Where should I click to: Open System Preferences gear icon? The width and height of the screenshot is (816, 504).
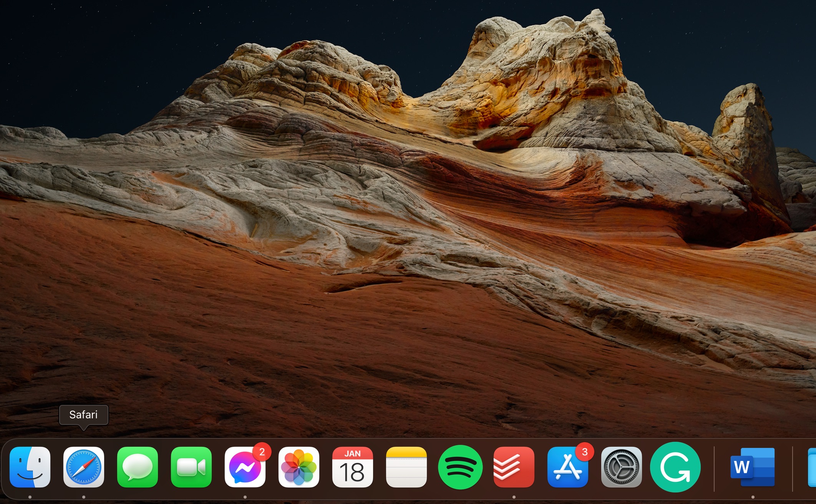pos(622,467)
